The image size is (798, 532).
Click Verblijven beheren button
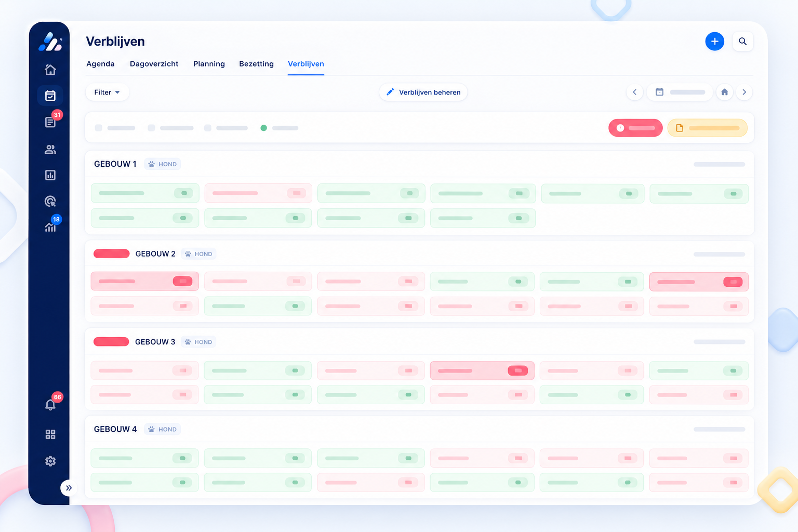pyautogui.click(x=423, y=92)
